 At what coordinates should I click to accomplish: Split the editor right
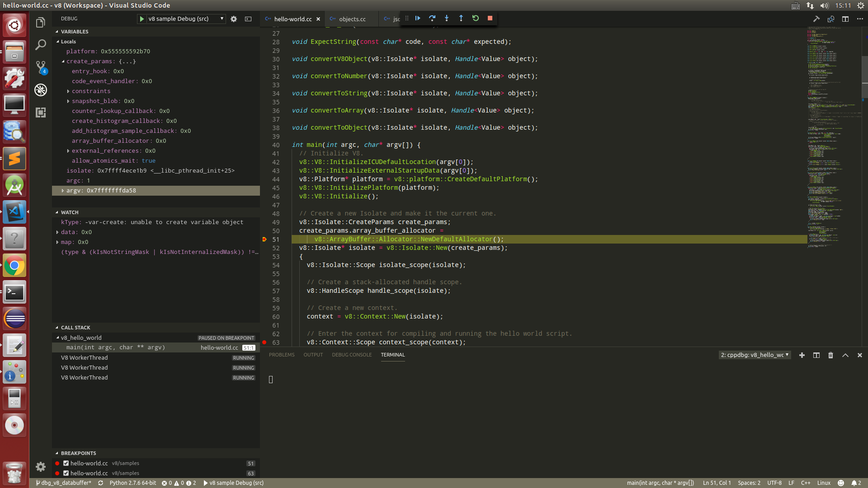pos(845,19)
